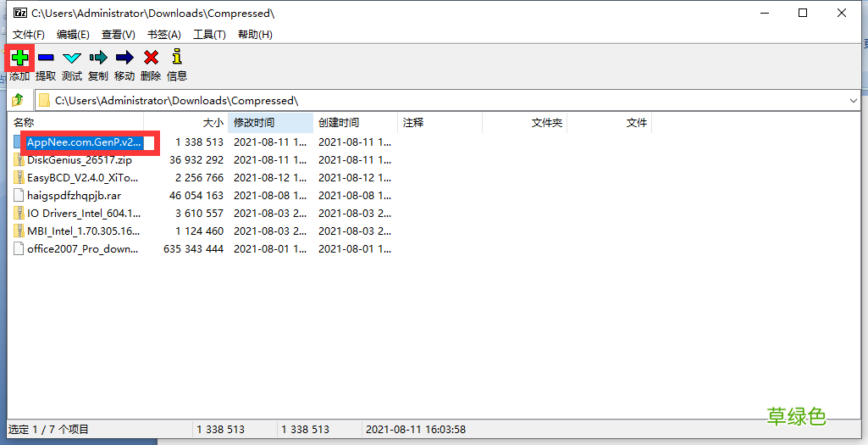
Task: Open the 文件(F) menu
Action: [x=29, y=35]
